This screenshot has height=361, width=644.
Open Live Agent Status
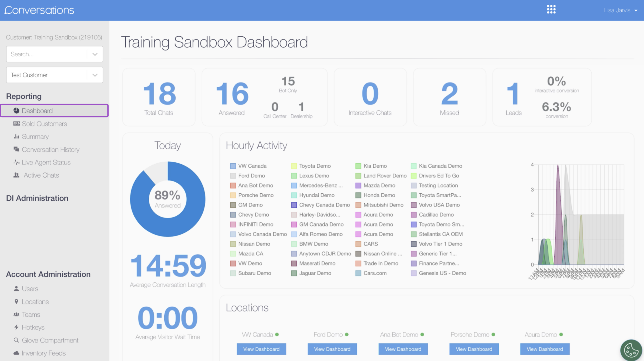(x=46, y=162)
